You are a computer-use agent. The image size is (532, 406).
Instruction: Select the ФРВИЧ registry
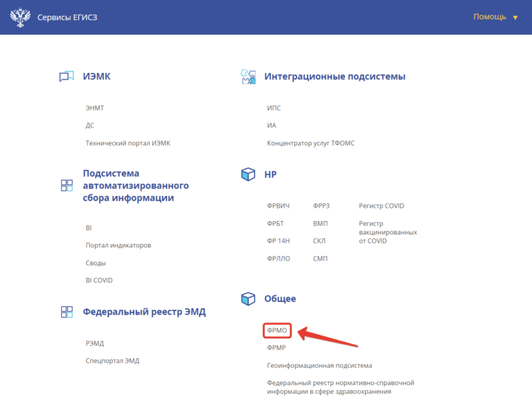(x=278, y=206)
